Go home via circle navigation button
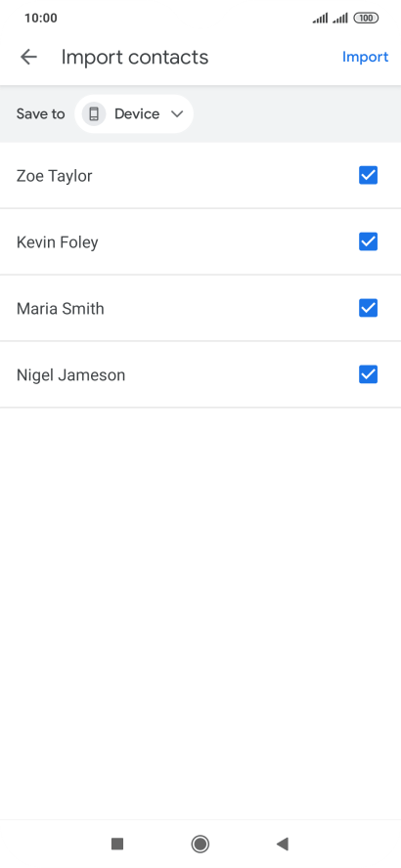 200,844
